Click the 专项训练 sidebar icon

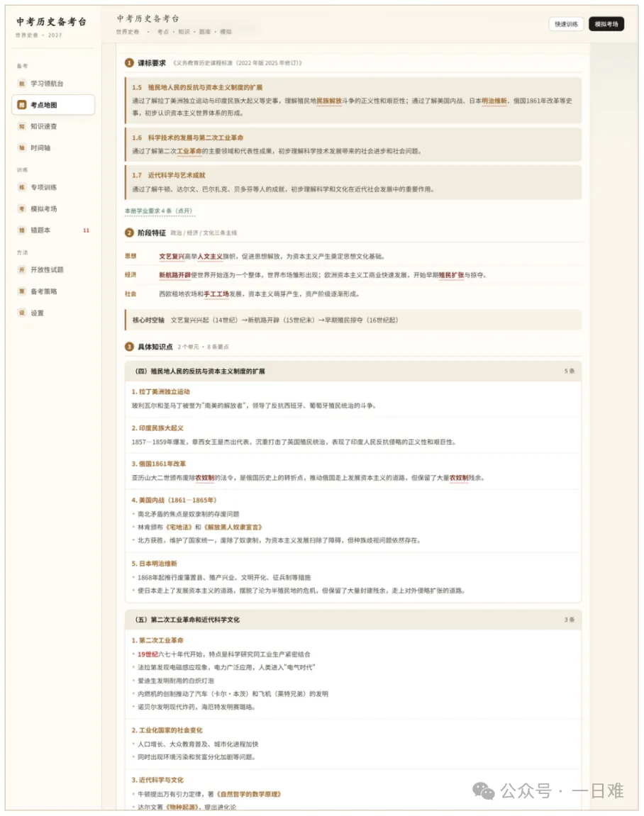point(22,187)
